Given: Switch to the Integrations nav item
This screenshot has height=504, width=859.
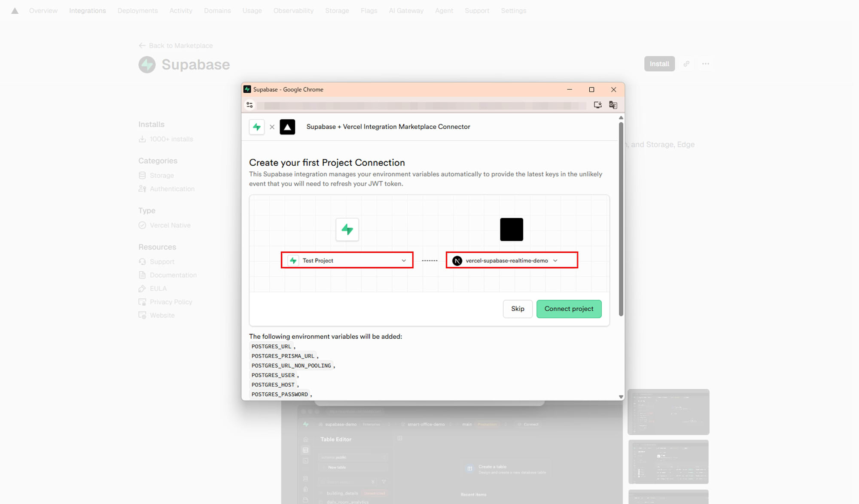Looking at the screenshot, I should click(87, 10).
